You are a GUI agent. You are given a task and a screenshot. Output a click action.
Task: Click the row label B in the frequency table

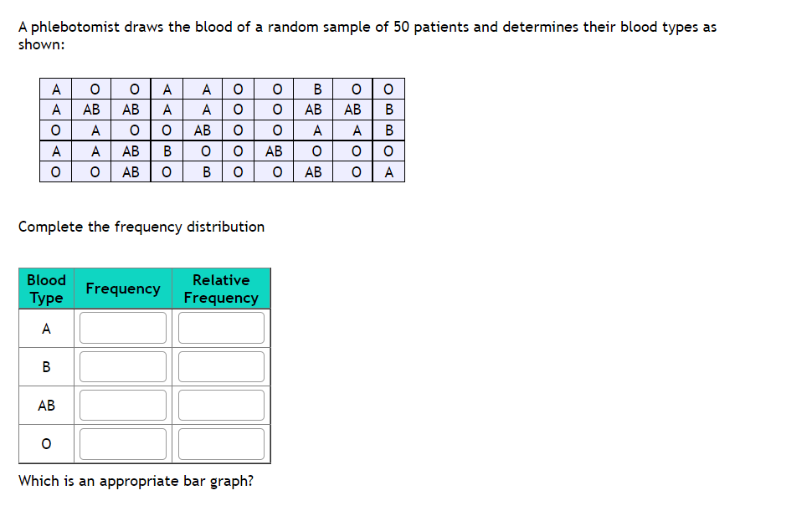coord(45,366)
